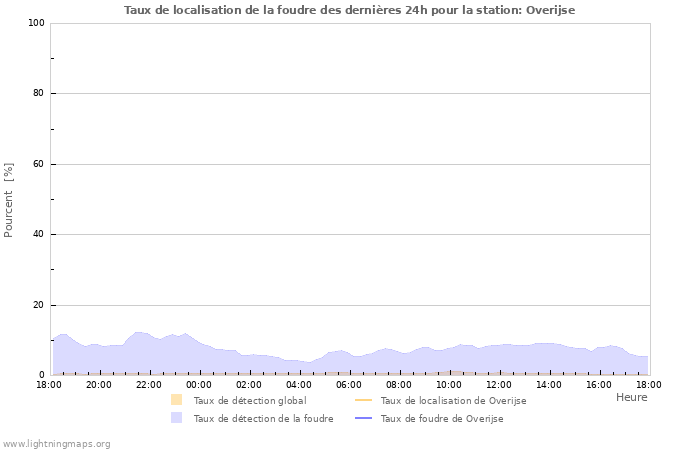Select the 00:00 tick on the time axis

199,384
